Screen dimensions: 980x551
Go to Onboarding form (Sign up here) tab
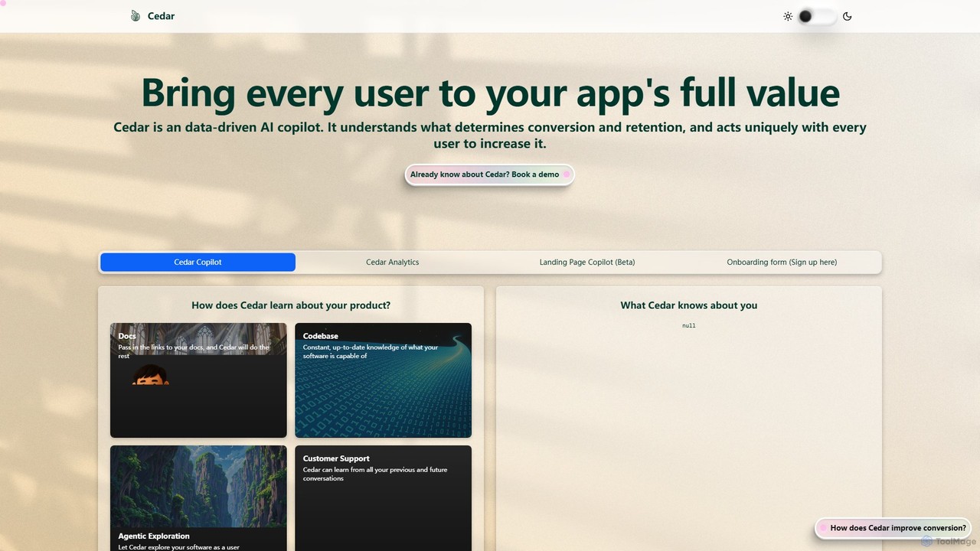[x=782, y=262]
